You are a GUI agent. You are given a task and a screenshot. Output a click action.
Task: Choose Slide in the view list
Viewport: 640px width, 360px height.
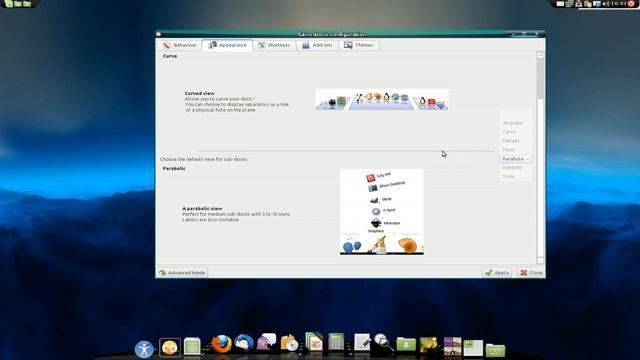pyautogui.click(x=508, y=176)
